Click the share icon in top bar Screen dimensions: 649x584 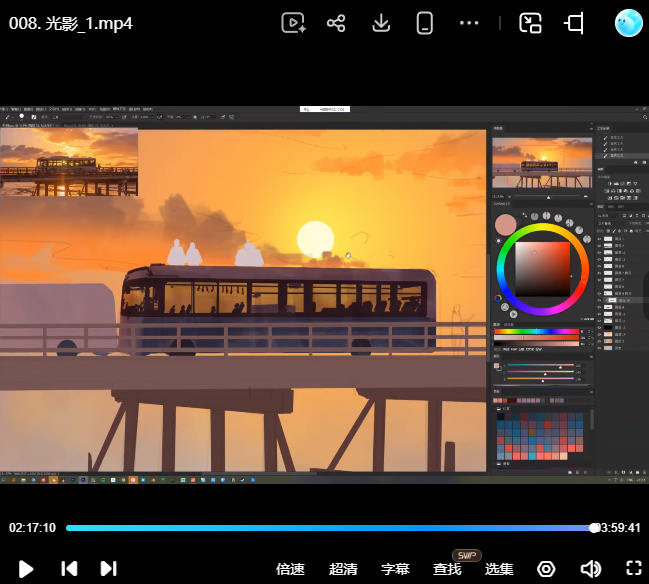point(336,23)
